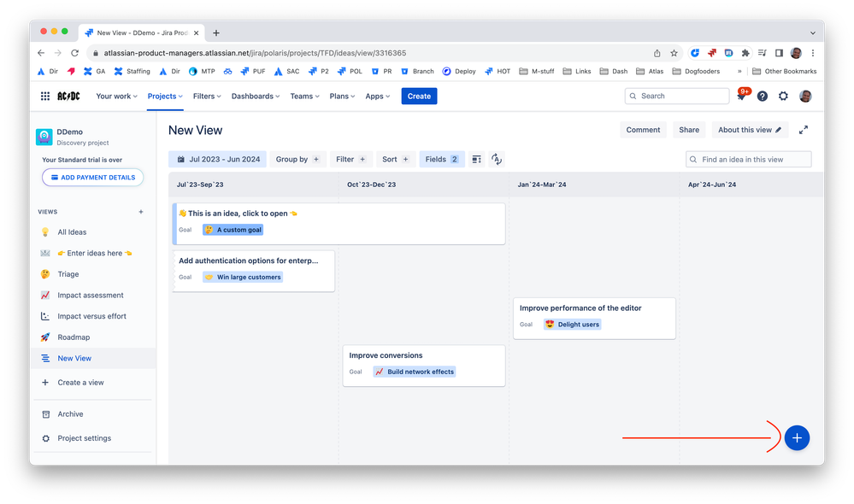This screenshot has width=854, height=504.
Task: Expand the Dashboards dropdown menu
Action: click(256, 97)
